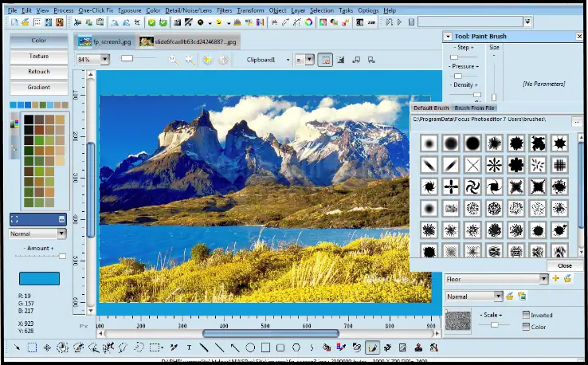The height and width of the screenshot is (365, 588).
Task: Click the zoom in magnifier icon
Action: click(173, 60)
